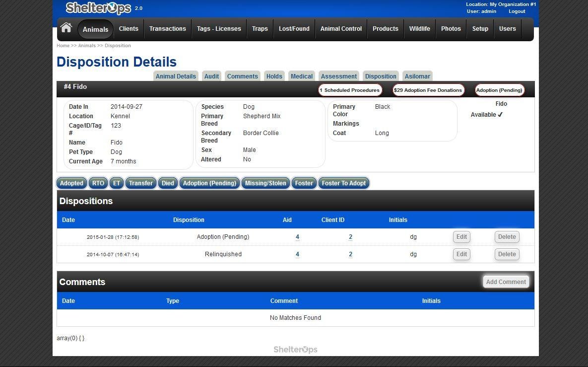Open the $29 Adoption Fee Donations badge

tap(428, 90)
